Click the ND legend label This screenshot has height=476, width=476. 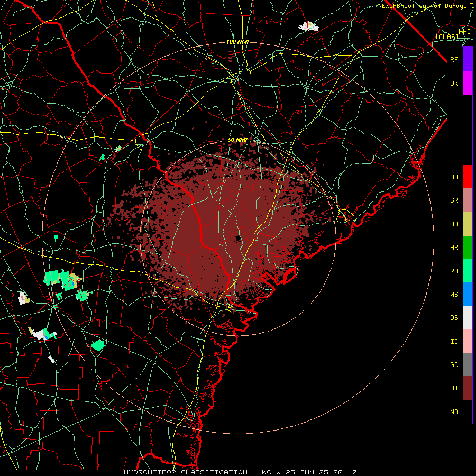454,412
